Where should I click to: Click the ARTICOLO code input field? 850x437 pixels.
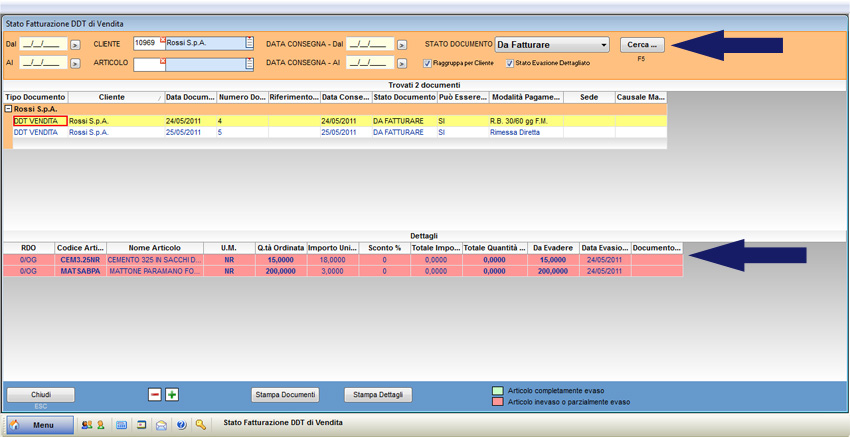click(148, 64)
